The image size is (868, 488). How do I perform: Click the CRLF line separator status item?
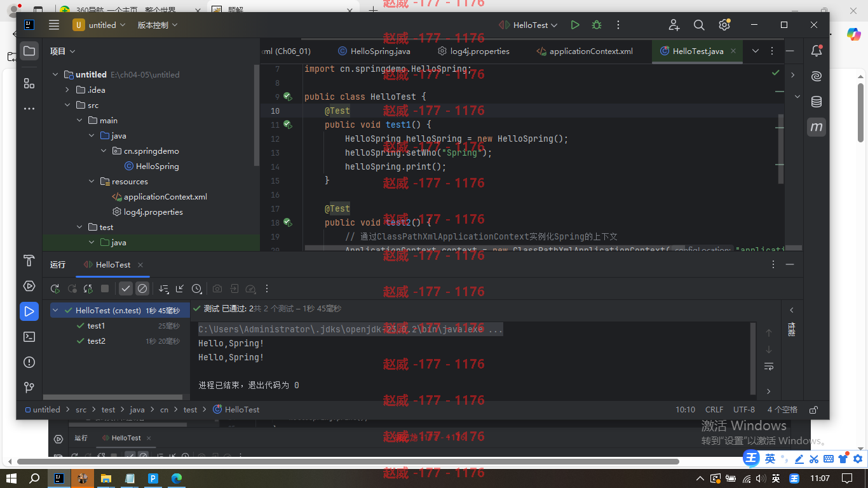tap(714, 410)
